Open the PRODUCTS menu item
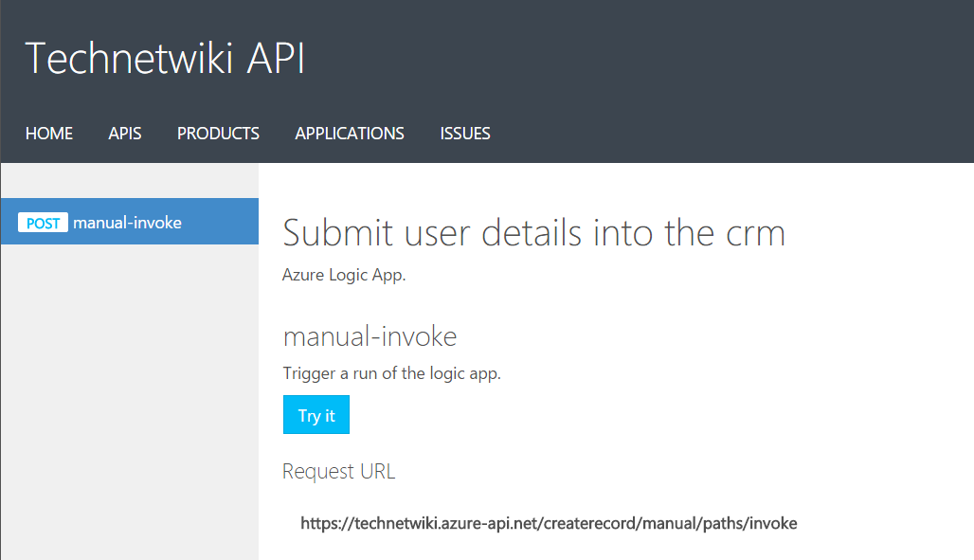 (218, 134)
